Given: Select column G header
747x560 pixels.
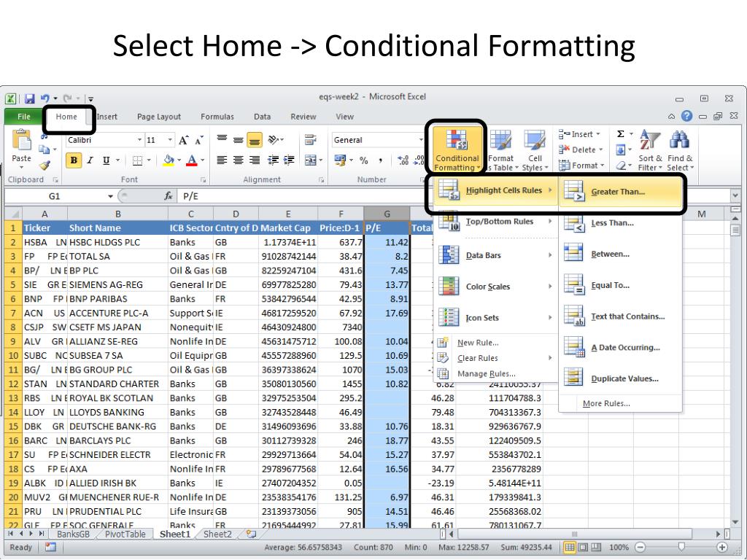Looking at the screenshot, I should [387, 214].
